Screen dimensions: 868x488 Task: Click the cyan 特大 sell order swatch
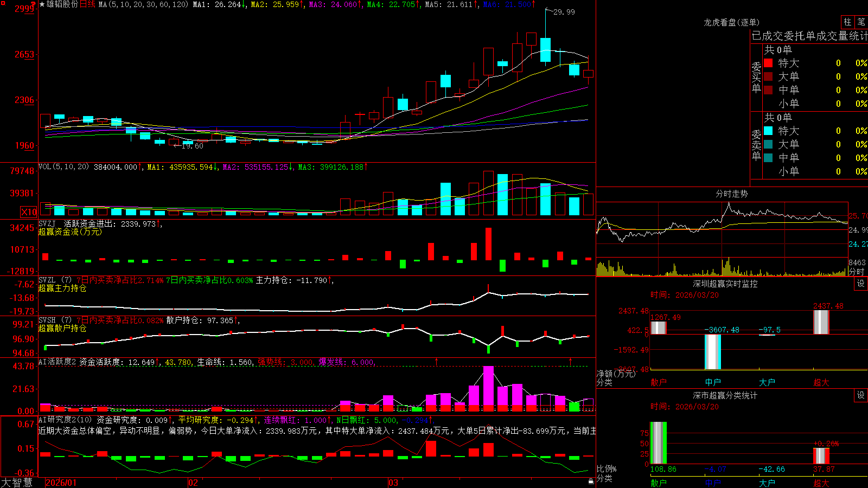(x=768, y=131)
